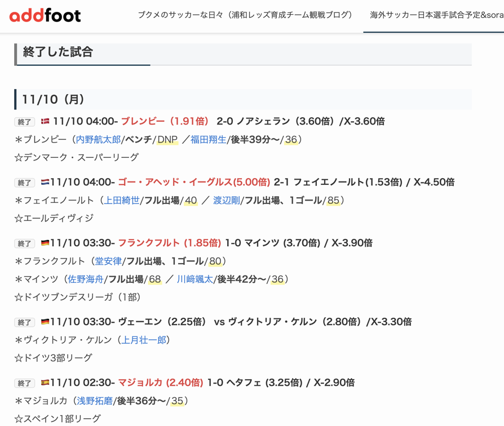Screen dimensions: 504x426
Task: Click ☆スペイン1部リーグ league label
Action: [58, 419]
